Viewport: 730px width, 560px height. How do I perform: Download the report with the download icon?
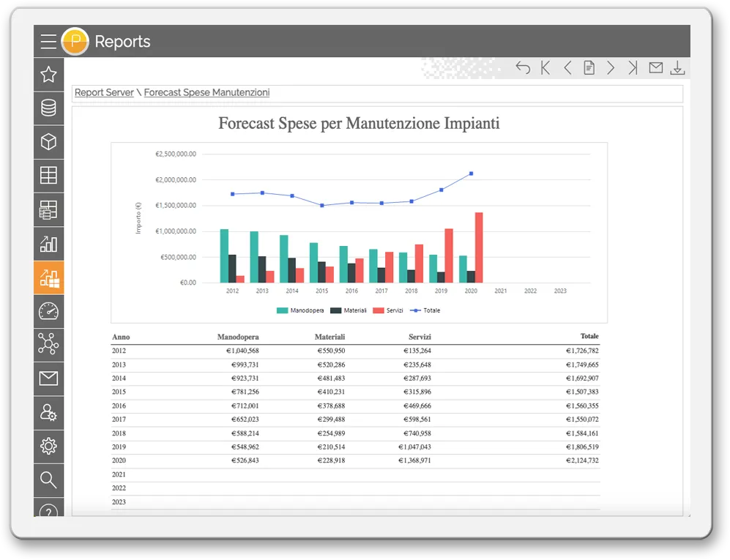click(678, 68)
